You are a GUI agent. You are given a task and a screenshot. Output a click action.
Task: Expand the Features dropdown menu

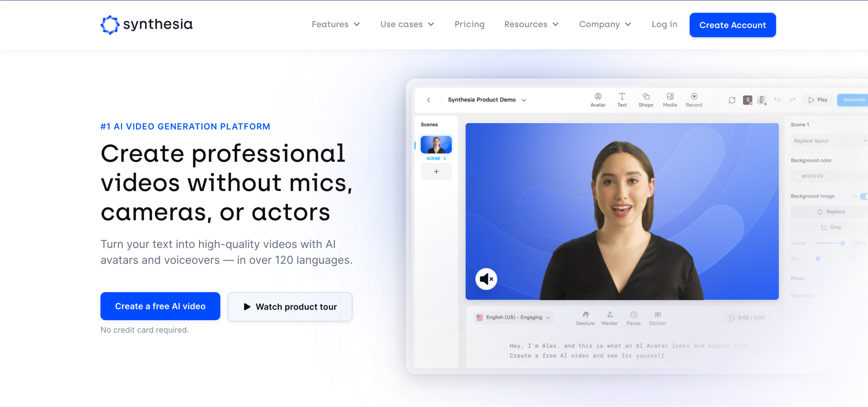click(x=335, y=24)
